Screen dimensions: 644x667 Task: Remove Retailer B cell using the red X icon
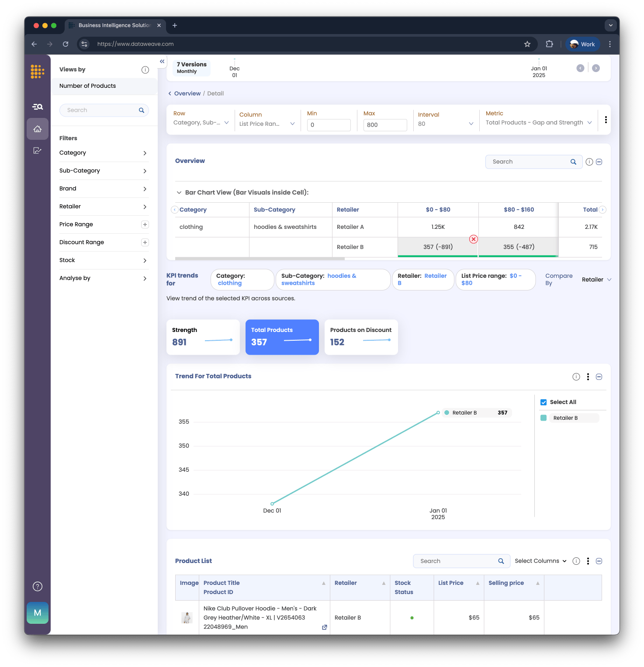[473, 239]
